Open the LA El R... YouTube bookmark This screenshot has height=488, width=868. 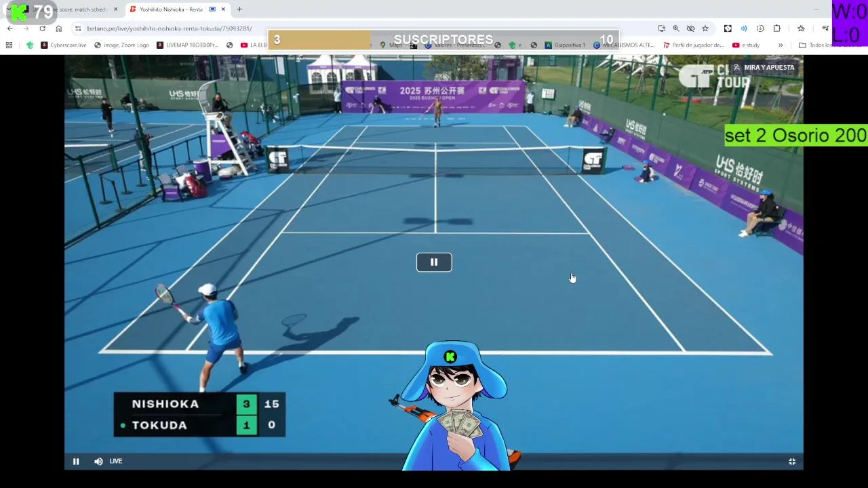254,45
